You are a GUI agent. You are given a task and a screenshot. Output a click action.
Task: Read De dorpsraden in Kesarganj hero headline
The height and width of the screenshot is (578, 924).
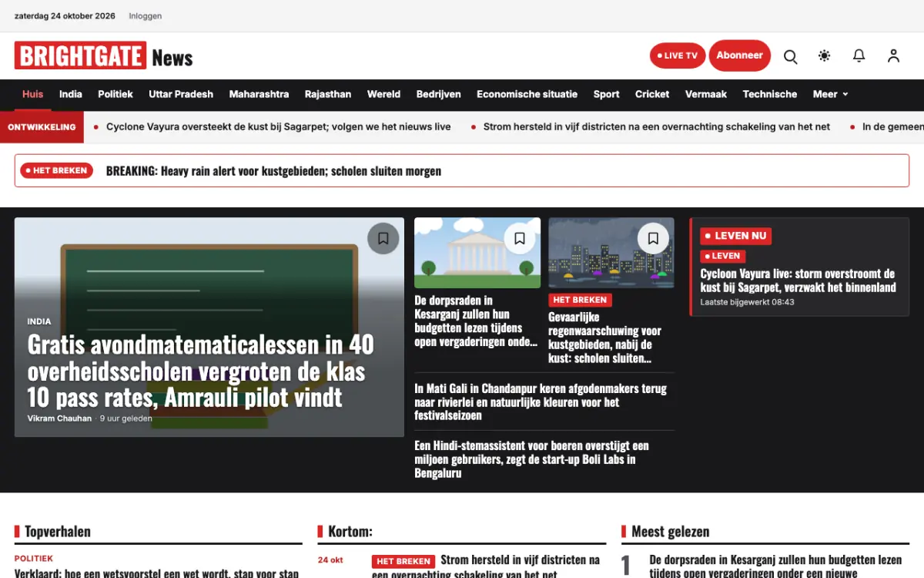(476, 321)
